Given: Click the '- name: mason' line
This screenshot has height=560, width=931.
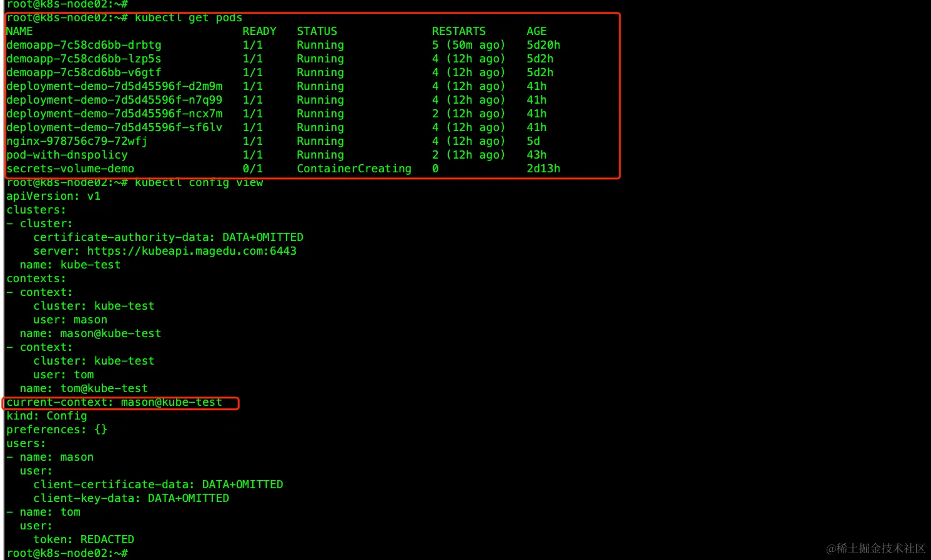Looking at the screenshot, I should pyautogui.click(x=50, y=457).
